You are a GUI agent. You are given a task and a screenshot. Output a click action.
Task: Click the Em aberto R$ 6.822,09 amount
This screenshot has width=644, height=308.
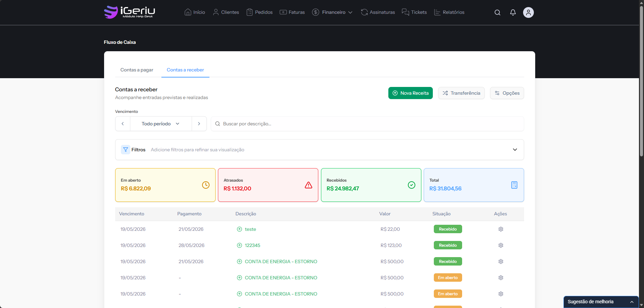pos(136,189)
